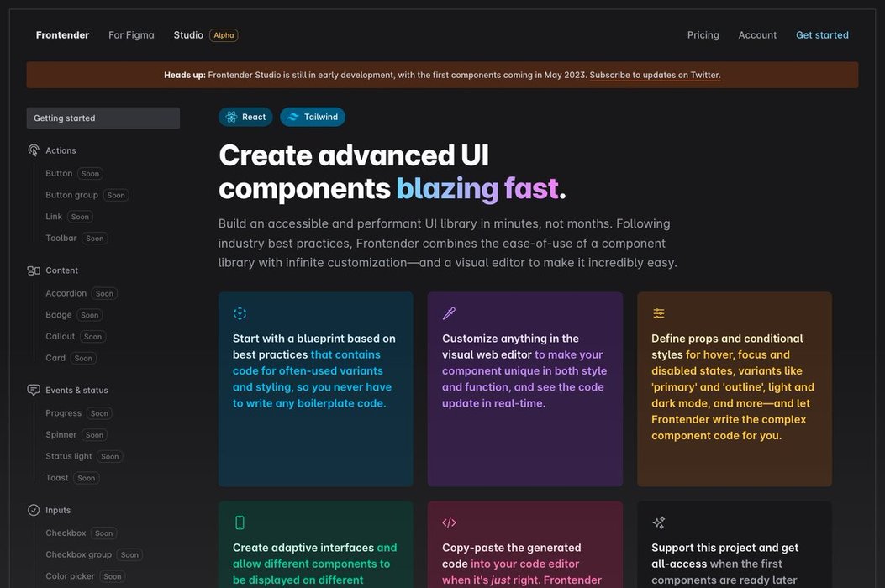This screenshot has height=588, width=885.
Task: Open the Checkbox component entry
Action: [66, 533]
